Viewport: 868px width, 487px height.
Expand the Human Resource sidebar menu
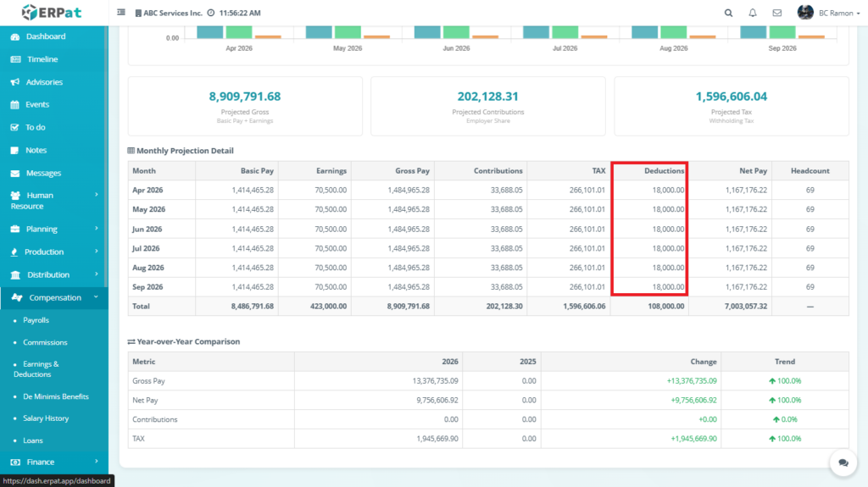(53, 201)
